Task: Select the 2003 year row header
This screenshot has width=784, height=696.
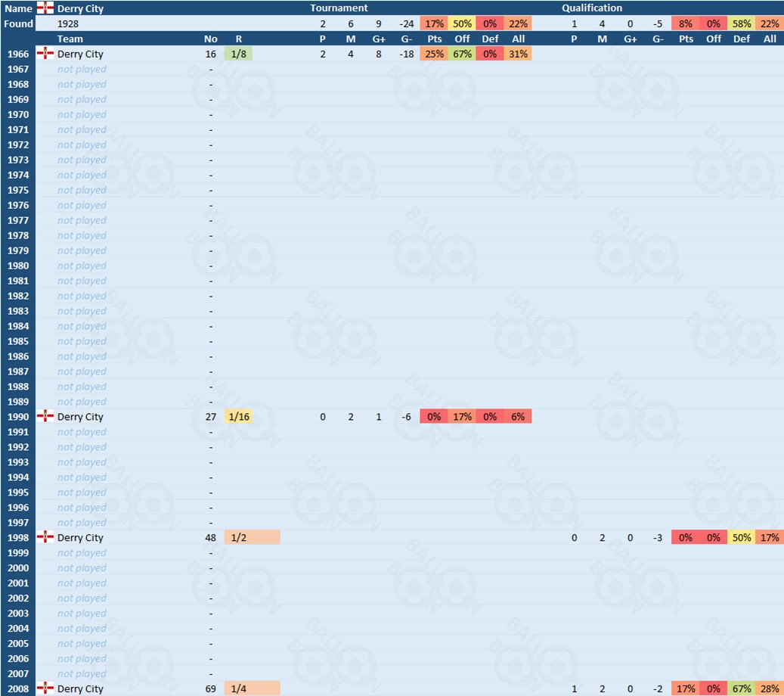Action: point(18,614)
